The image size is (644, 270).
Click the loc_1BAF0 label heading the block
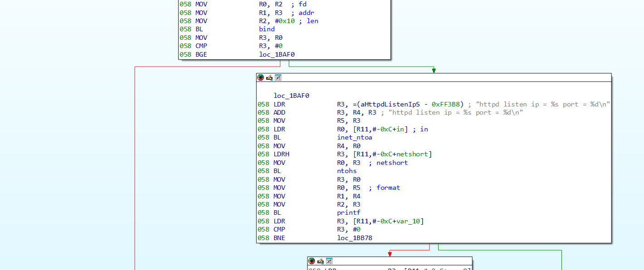tap(291, 96)
